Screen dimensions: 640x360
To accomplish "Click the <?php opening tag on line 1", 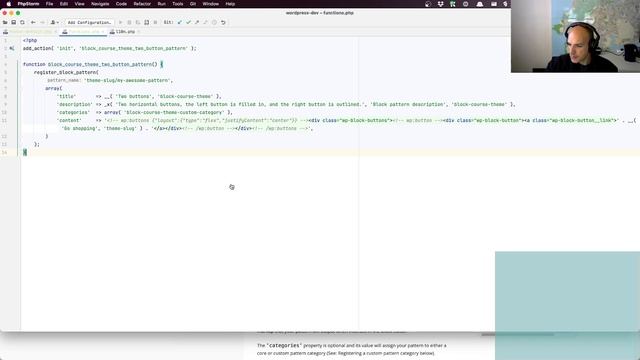I will pyautogui.click(x=30, y=40).
